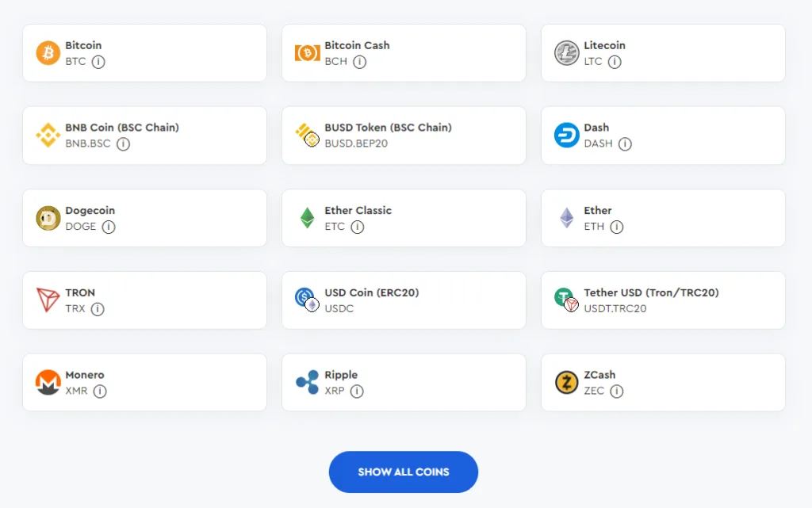This screenshot has height=508, width=812.
Task: Click the green Ether Classic logo
Action: pos(308,218)
